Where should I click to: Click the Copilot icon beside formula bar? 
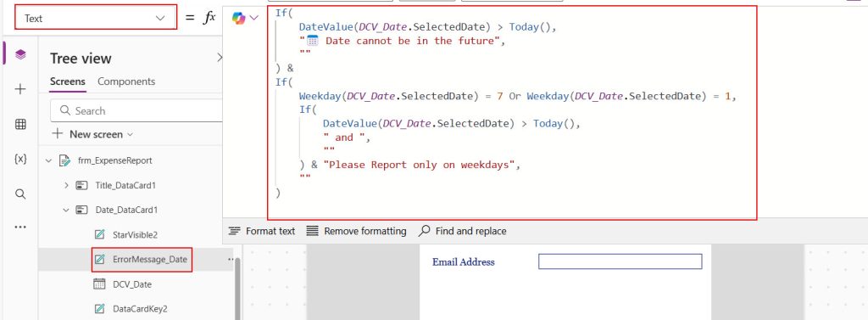[x=238, y=19]
